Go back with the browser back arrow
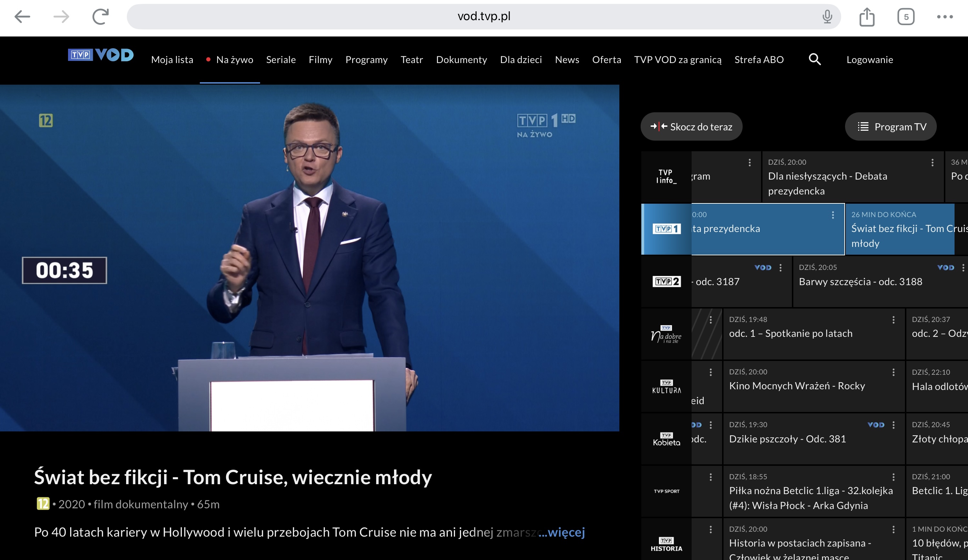 tap(22, 17)
